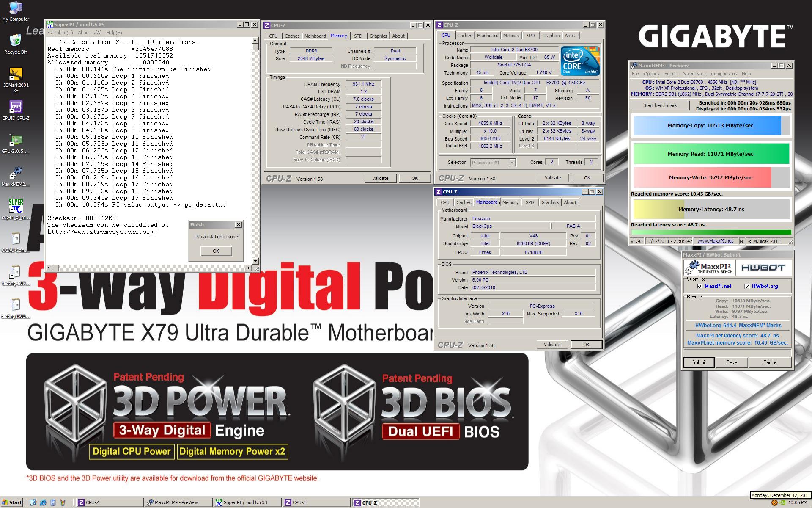Screen dimensions: 812x508
Task: Click Super PI horizontal scrollbar right arrow
Action: click(248, 268)
